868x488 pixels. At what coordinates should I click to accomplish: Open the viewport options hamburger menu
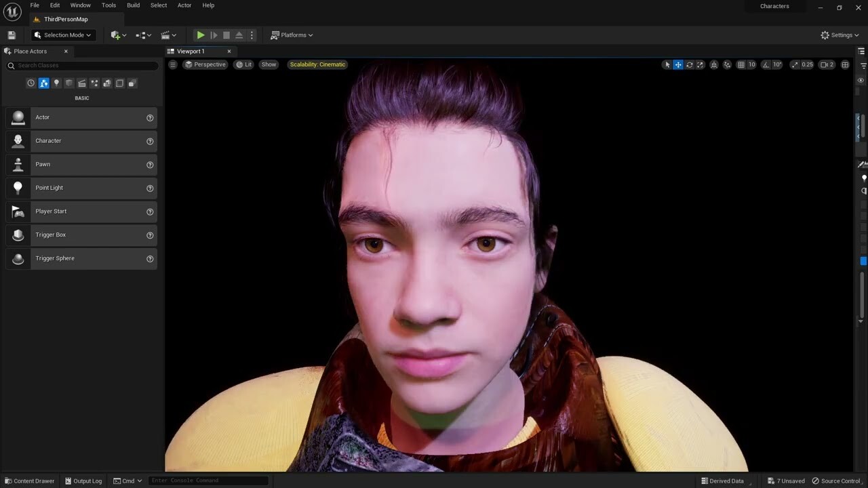pyautogui.click(x=172, y=64)
